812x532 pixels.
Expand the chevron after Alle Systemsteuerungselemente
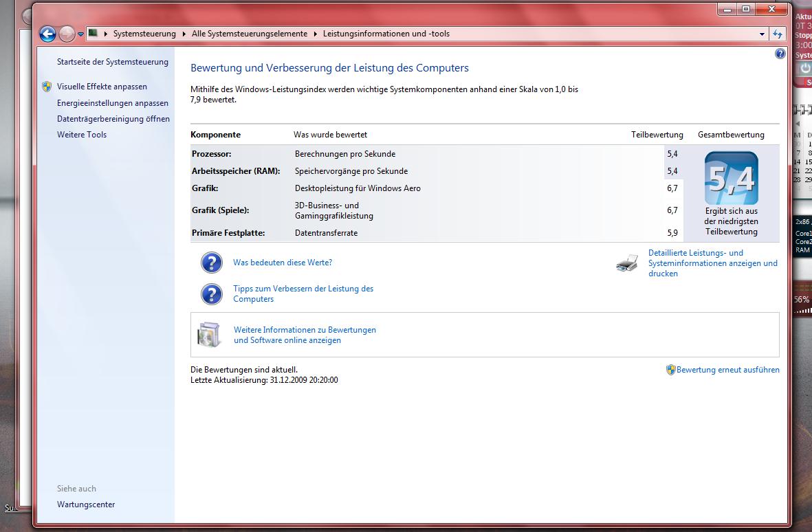coord(315,34)
